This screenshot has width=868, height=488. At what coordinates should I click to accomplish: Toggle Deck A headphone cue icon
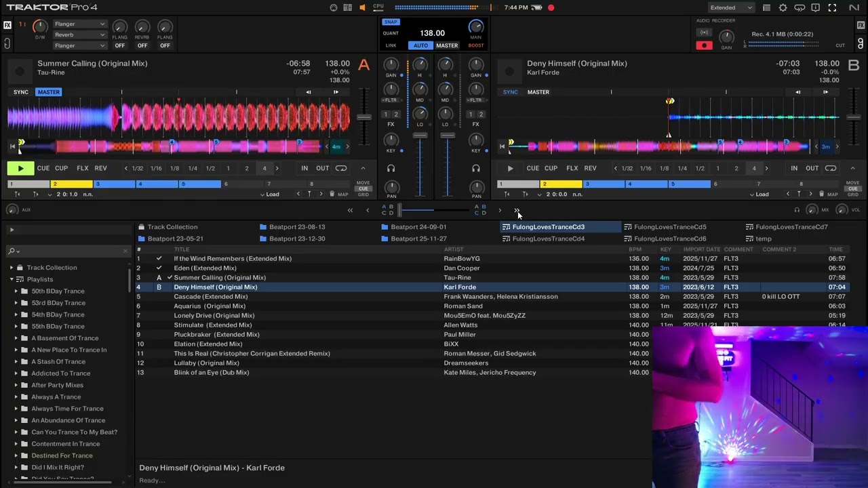click(391, 168)
